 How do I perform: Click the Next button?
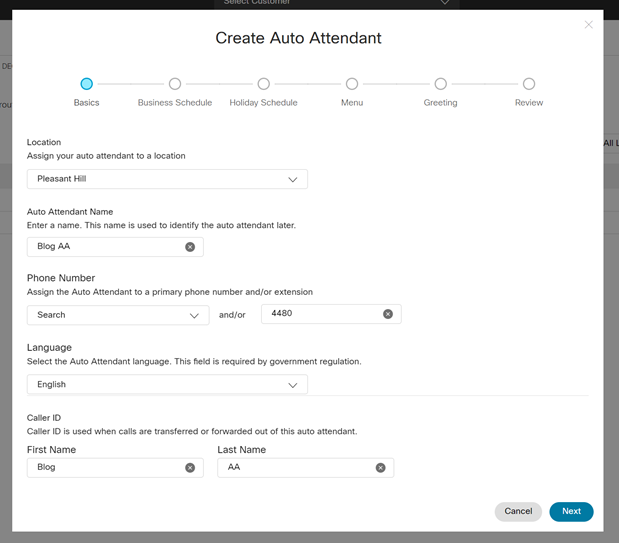pos(571,511)
